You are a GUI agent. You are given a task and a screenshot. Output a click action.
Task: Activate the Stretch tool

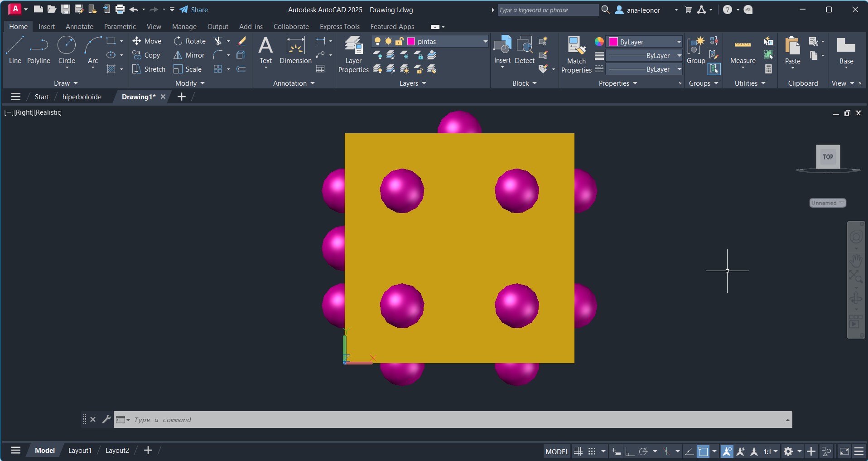coord(149,69)
